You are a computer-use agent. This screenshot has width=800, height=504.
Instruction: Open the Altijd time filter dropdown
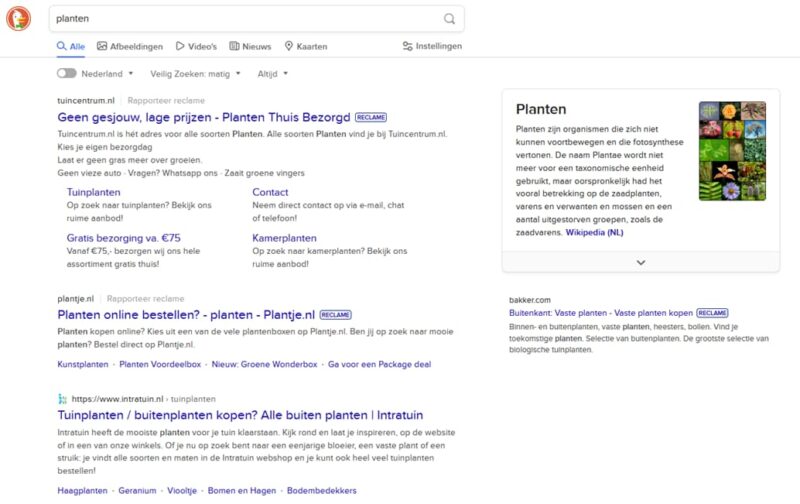click(x=273, y=74)
